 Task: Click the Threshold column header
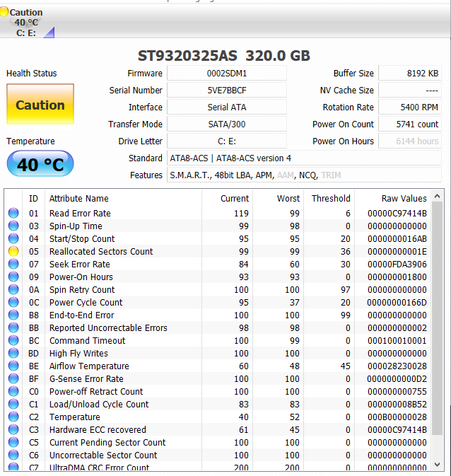[329, 199]
